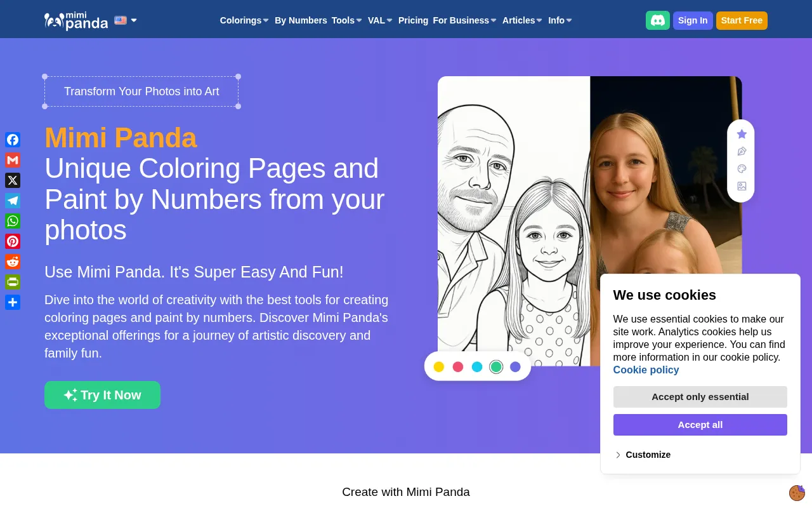Expand the VAL menu
Screen dimensions: 812x508
click(x=380, y=20)
